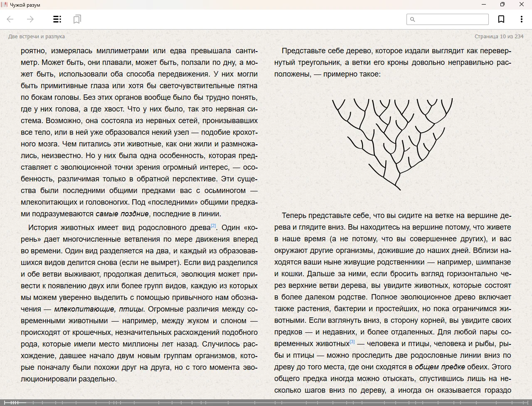Focus the book search text field
The image size is (532, 406).
click(452, 19)
